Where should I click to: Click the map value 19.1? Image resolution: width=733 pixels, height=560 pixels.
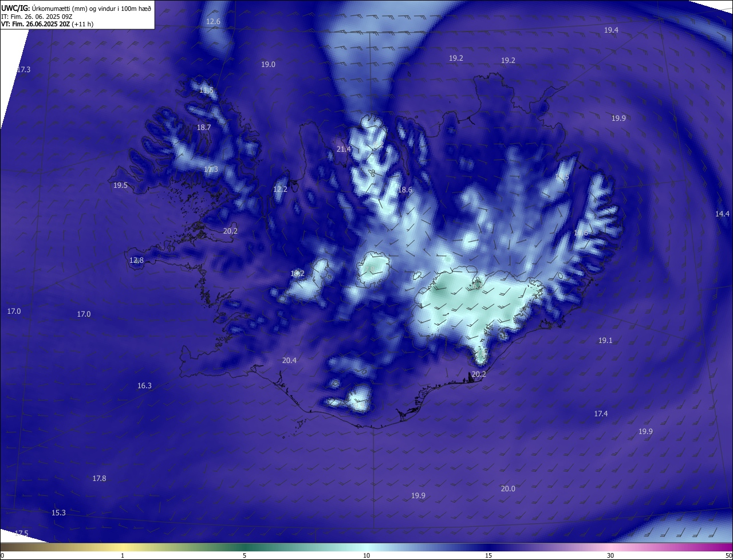605,340
